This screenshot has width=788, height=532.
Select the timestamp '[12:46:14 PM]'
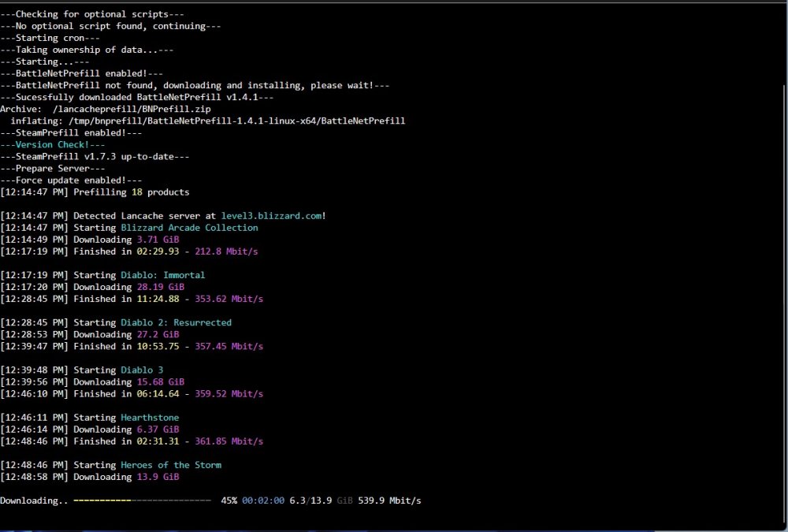point(34,430)
